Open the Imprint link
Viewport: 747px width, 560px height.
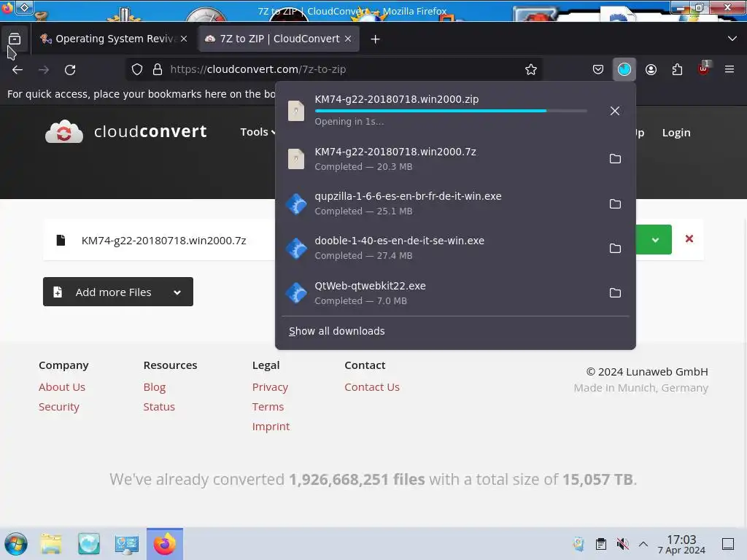pos(271,427)
